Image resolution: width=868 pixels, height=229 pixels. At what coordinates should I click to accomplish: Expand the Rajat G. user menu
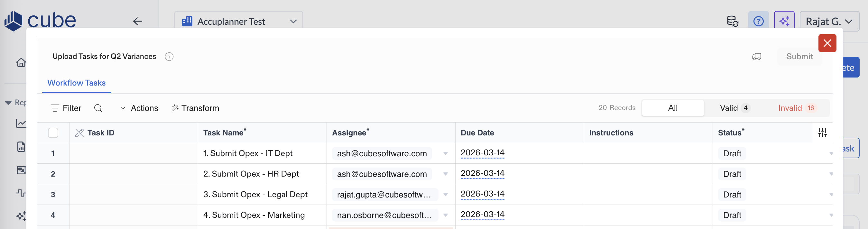pos(829,22)
